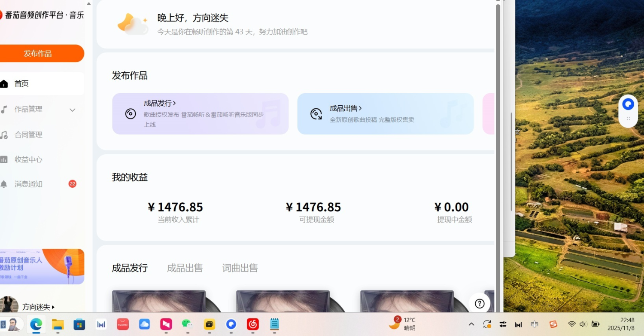The height and width of the screenshot is (336, 644).
Task: Expand the hidden icons tray arrow
Action: pos(471,324)
